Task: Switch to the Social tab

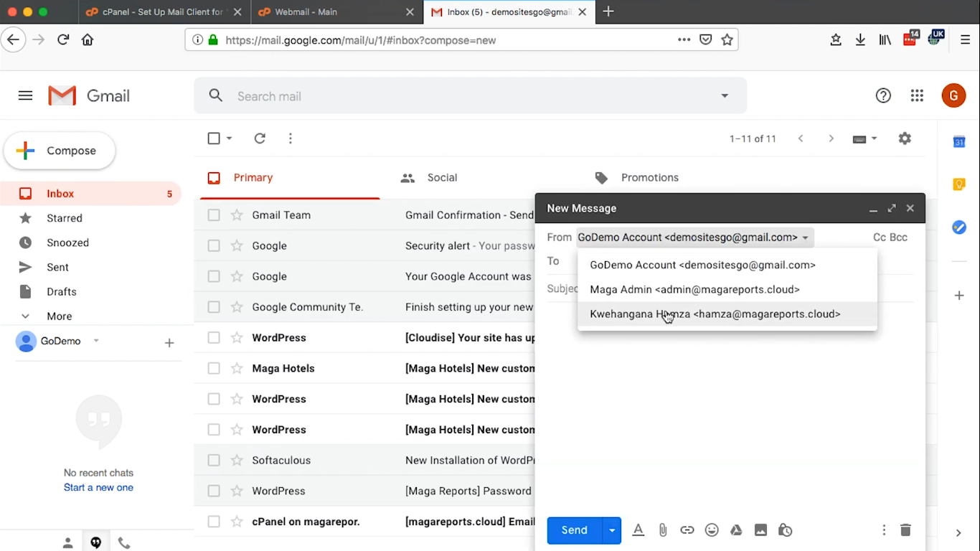Action: 428,178
